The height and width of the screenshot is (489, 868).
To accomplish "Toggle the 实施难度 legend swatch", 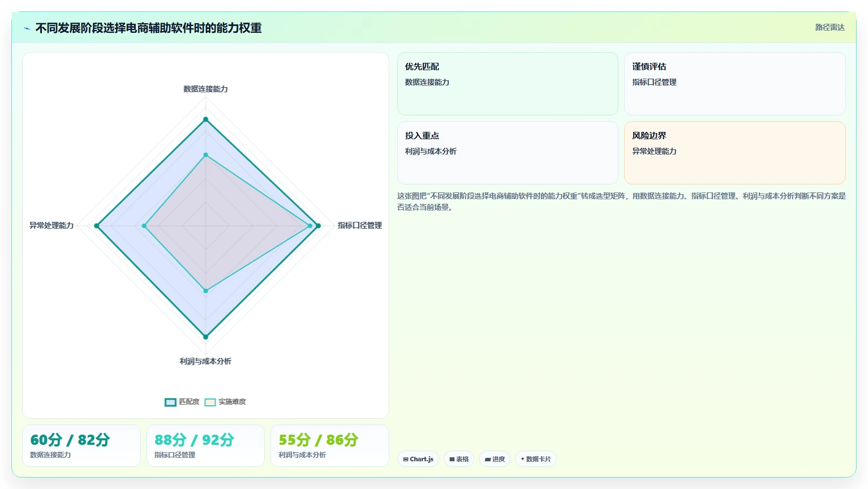I will pos(210,402).
